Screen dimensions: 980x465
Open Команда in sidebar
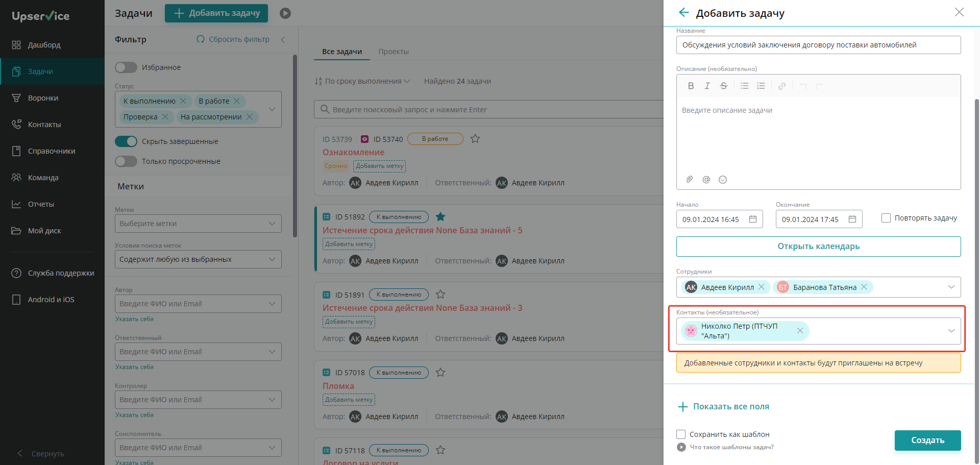(x=52, y=178)
